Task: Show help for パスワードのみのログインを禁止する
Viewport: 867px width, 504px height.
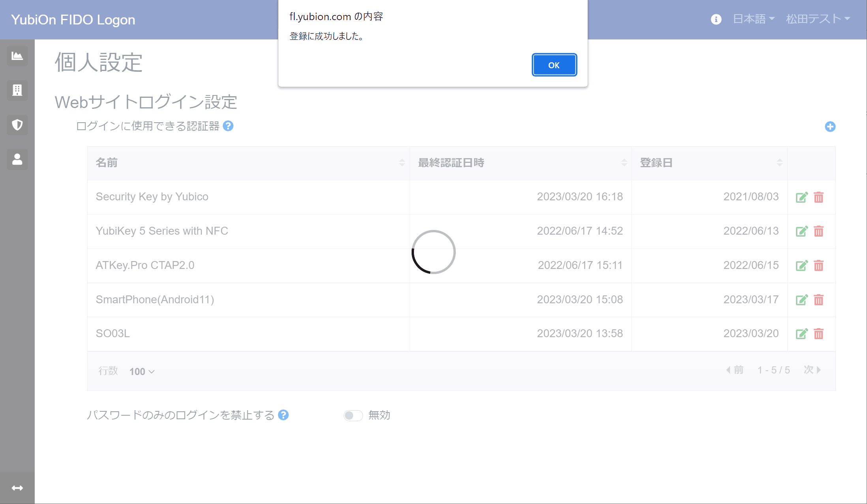Action: coord(283,415)
